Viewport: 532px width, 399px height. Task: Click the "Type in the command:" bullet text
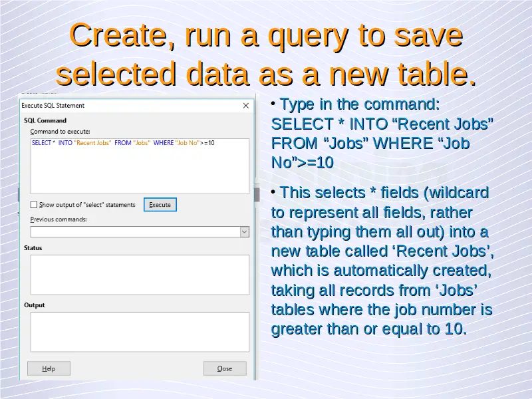[359, 104]
